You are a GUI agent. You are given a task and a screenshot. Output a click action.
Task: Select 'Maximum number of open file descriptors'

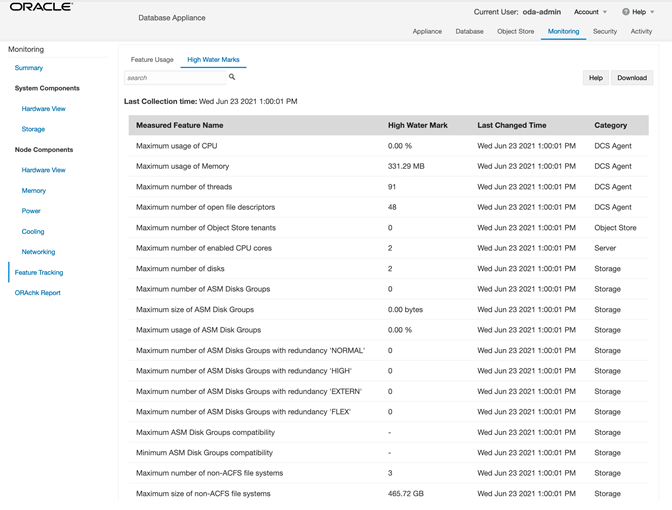(389, 207)
